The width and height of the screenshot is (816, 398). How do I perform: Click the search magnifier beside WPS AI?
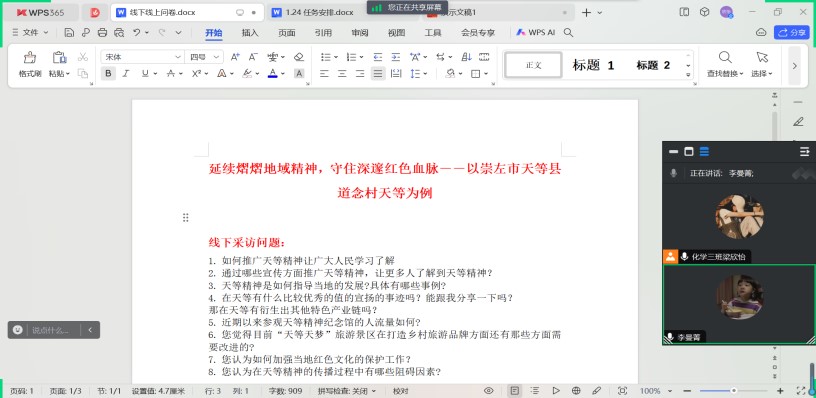pos(569,32)
